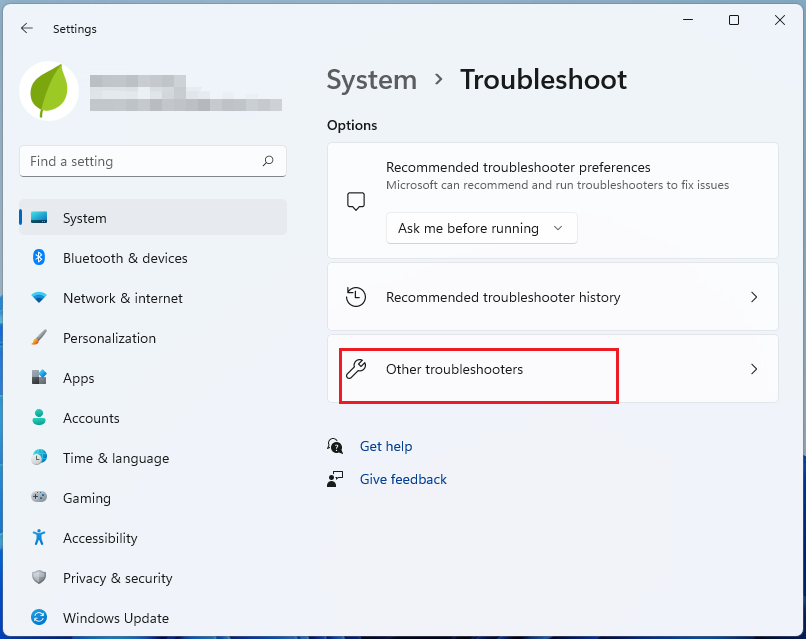Select the Apps icon in the sidebar
Viewport: 806px width, 639px height.
40,378
